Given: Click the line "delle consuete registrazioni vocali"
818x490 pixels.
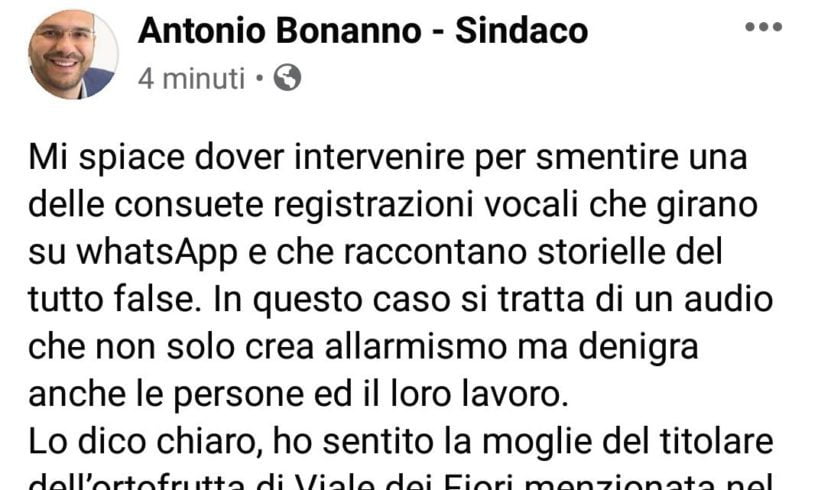Looking at the screenshot, I should point(393,205).
